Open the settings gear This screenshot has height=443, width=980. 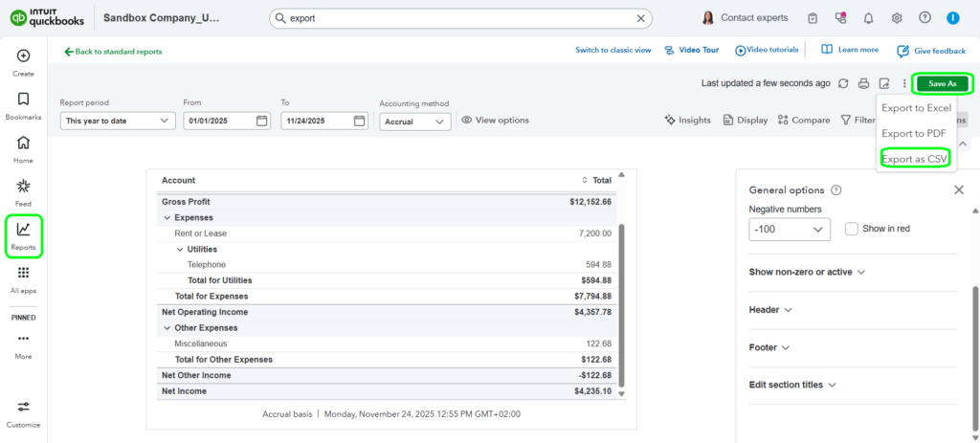click(896, 18)
